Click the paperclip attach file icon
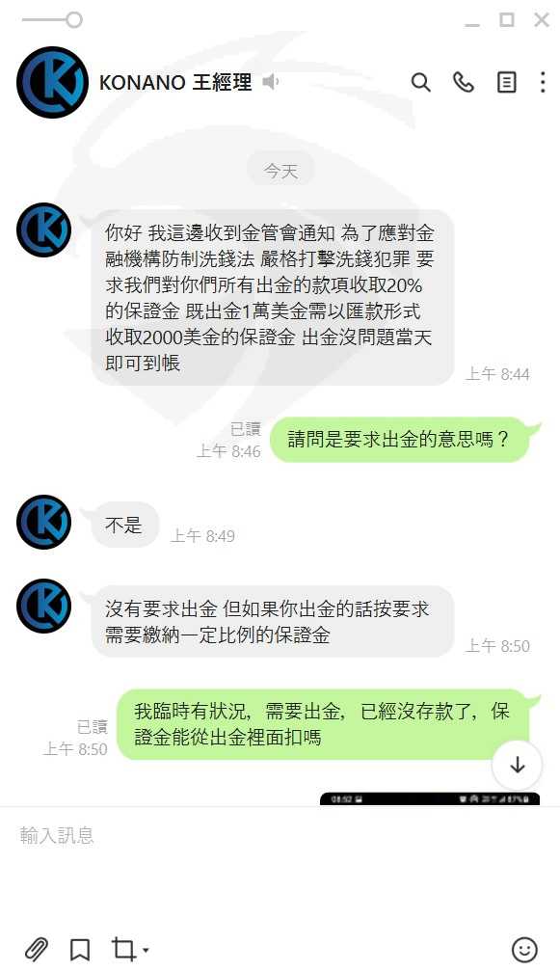 36,949
